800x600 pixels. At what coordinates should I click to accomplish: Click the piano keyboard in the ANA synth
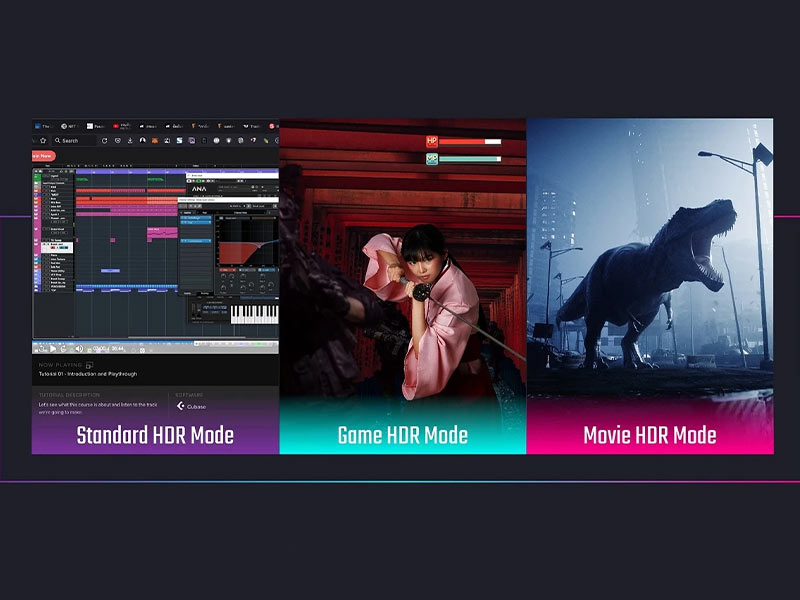click(255, 314)
